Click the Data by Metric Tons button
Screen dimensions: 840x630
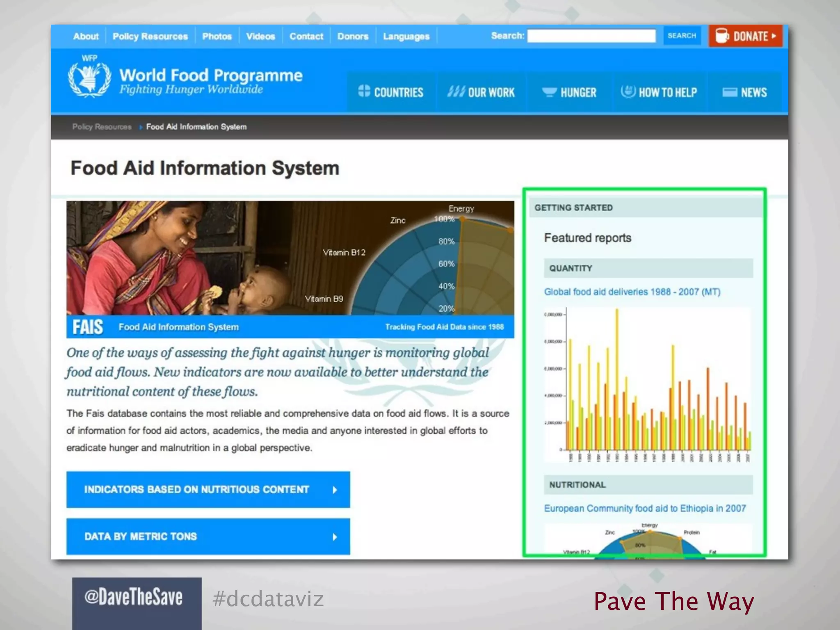click(x=208, y=537)
